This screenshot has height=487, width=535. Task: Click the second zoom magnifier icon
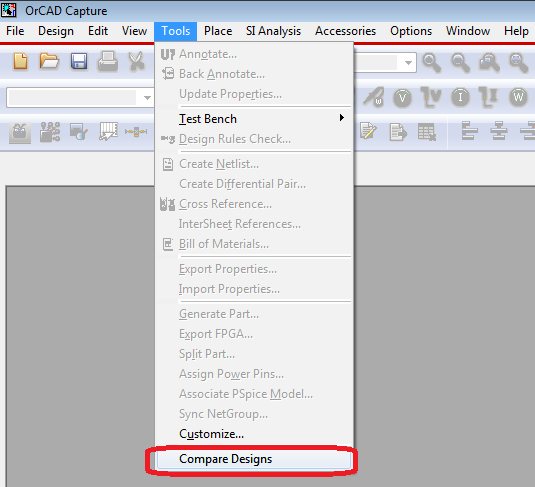click(x=461, y=63)
